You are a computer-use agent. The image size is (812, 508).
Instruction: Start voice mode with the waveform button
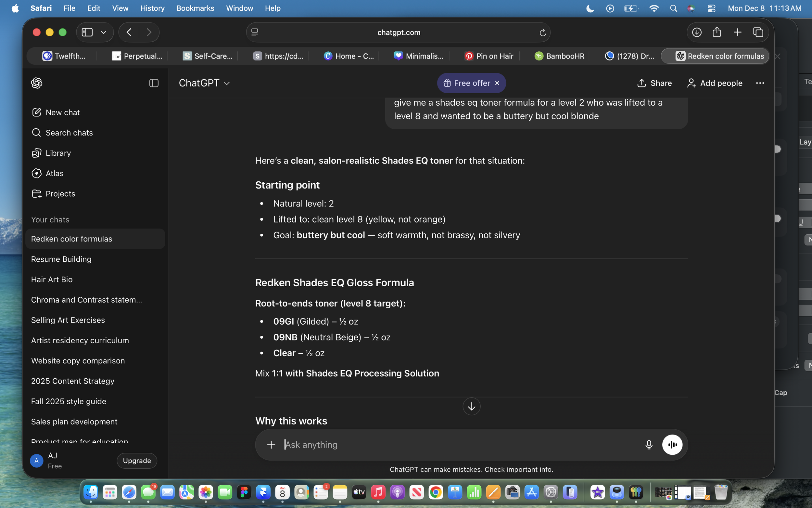coord(672,445)
